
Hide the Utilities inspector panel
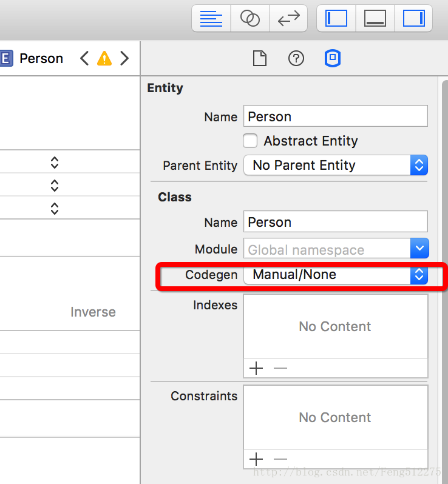pos(413,18)
